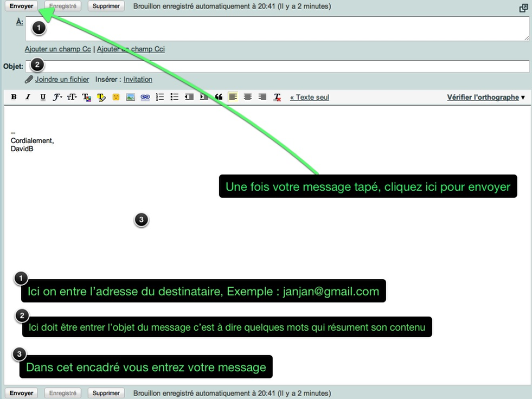The height and width of the screenshot is (399, 532).
Task: Click the Invitation insert link
Action: coord(138,79)
